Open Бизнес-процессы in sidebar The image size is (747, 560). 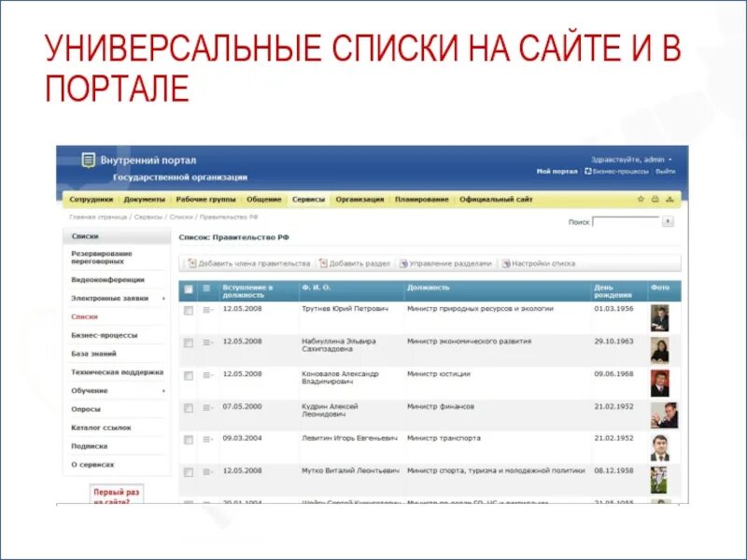(105, 336)
